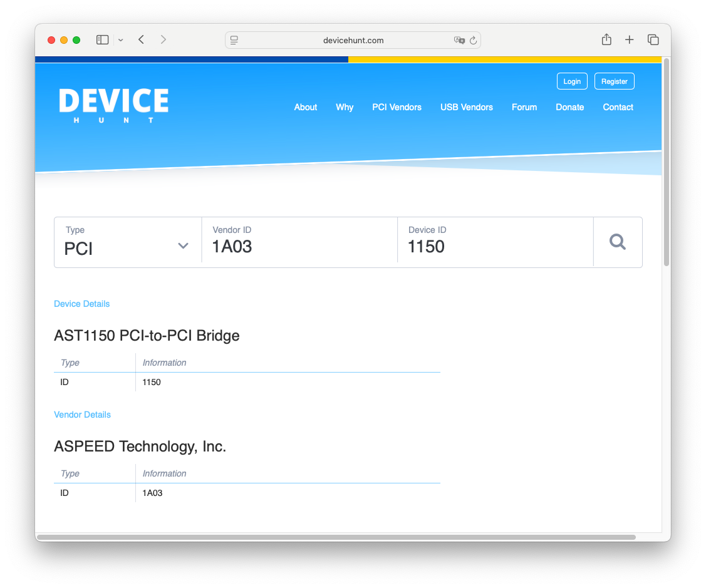Image resolution: width=706 pixels, height=588 pixels.
Task: Click the horizontal scrollbar at bottom
Action: [336, 537]
